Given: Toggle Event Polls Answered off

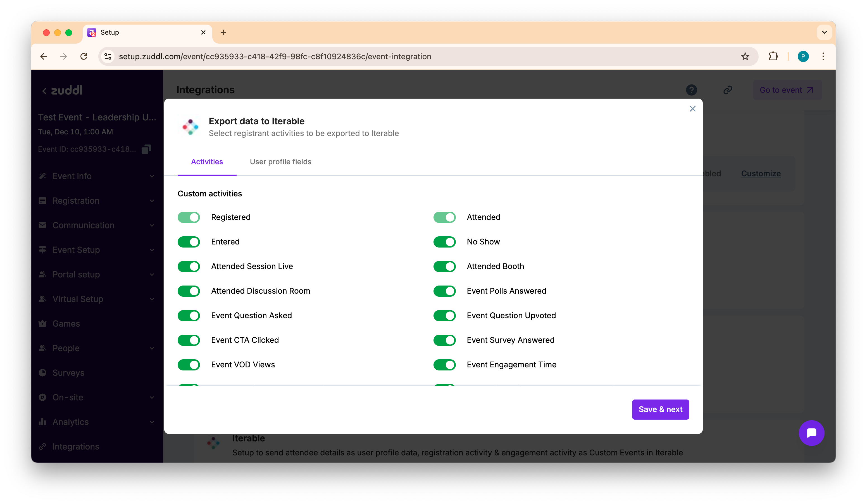Looking at the screenshot, I should pyautogui.click(x=444, y=291).
